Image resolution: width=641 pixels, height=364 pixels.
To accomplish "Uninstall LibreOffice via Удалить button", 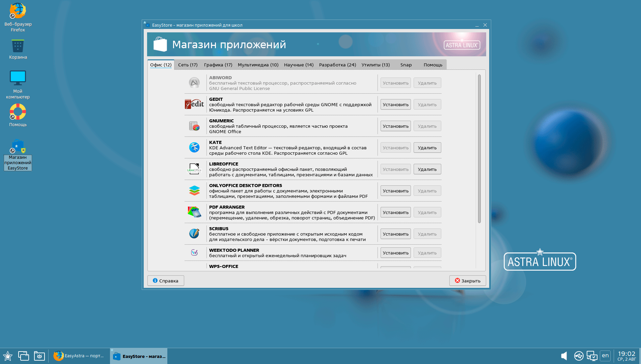I will (427, 169).
